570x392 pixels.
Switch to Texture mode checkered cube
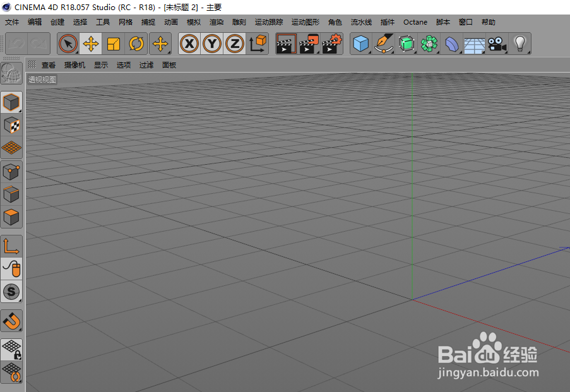point(11,126)
